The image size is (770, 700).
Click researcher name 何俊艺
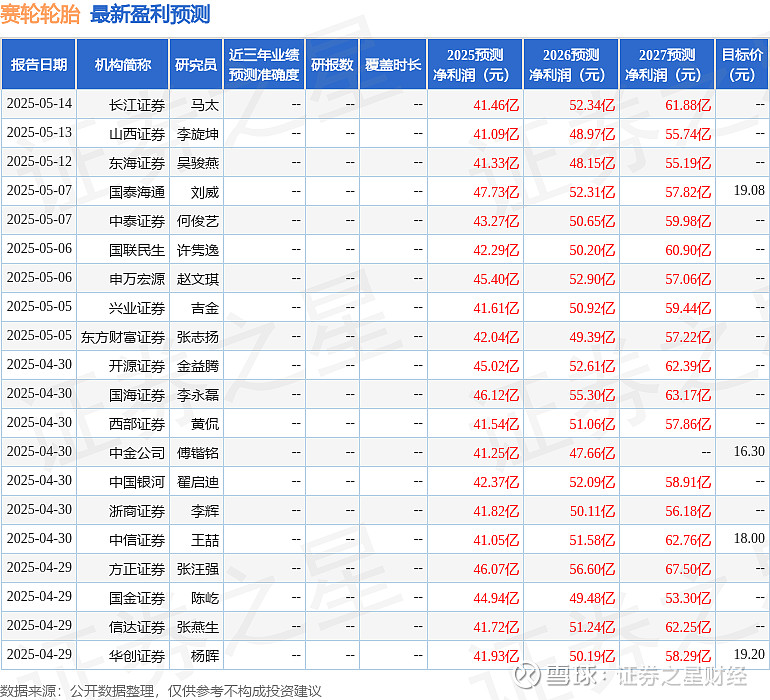[x=198, y=221]
